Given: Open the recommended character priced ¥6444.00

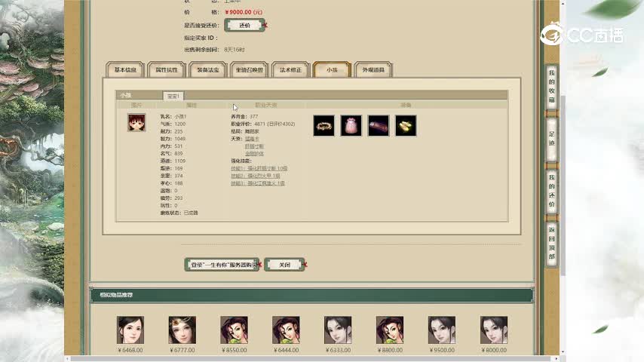Looking at the screenshot, I should click(x=286, y=330).
